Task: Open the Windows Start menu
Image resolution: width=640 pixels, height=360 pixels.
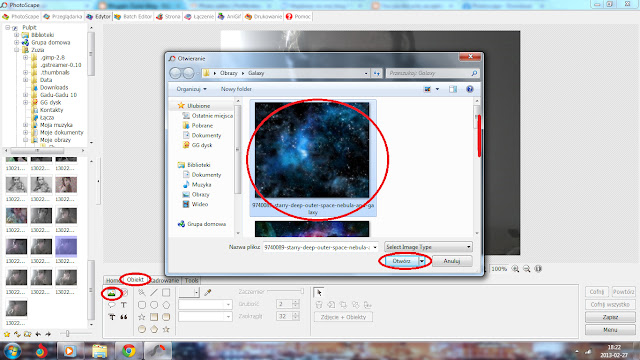Action: pos(12,351)
